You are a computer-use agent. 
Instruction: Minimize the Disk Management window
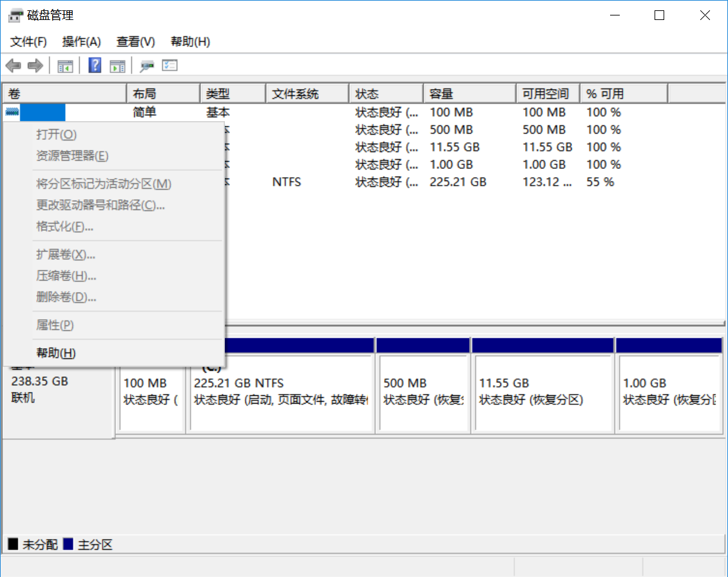pos(615,15)
